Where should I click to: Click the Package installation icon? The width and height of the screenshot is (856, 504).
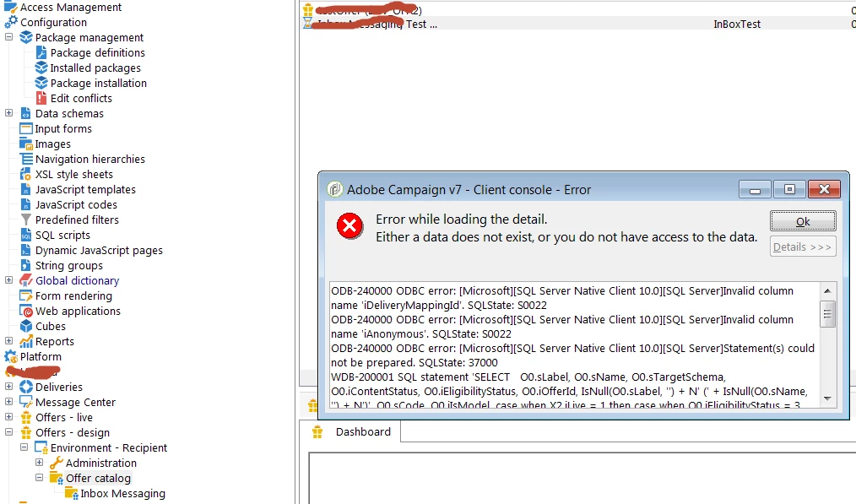point(41,83)
